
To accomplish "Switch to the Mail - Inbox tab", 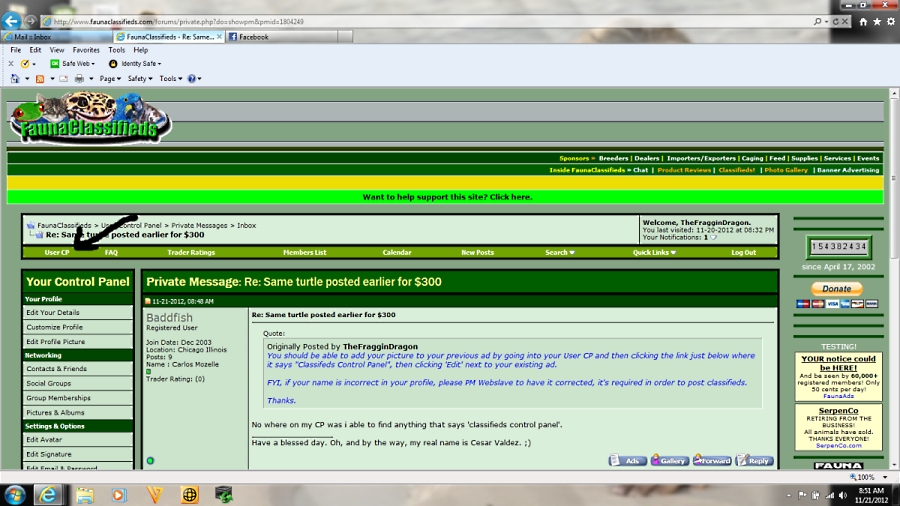I will point(56,37).
